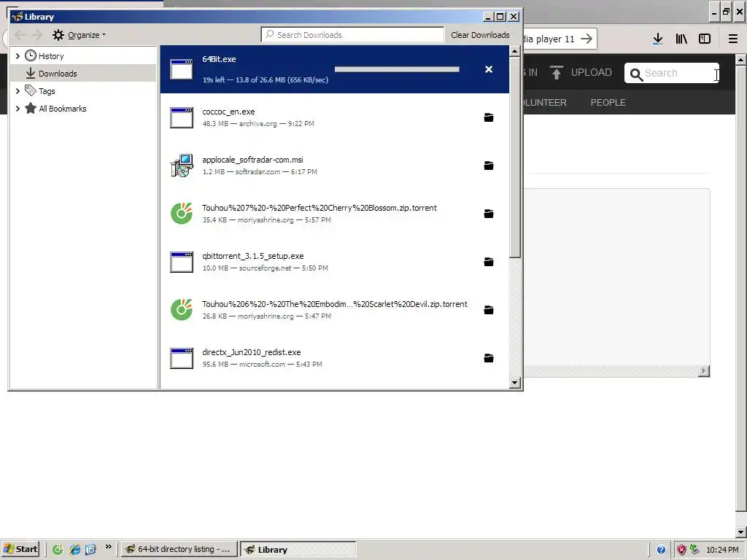Select History in the sidebar

coord(51,56)
